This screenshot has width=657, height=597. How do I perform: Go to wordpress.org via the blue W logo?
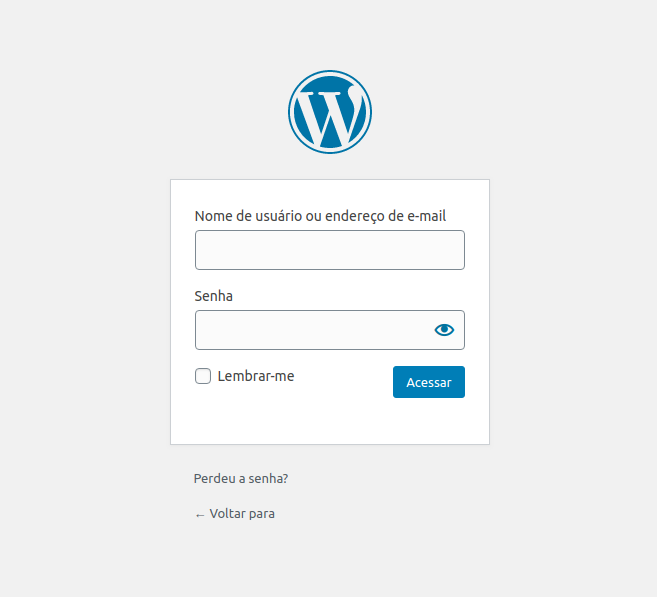click(x=330, y=112)
